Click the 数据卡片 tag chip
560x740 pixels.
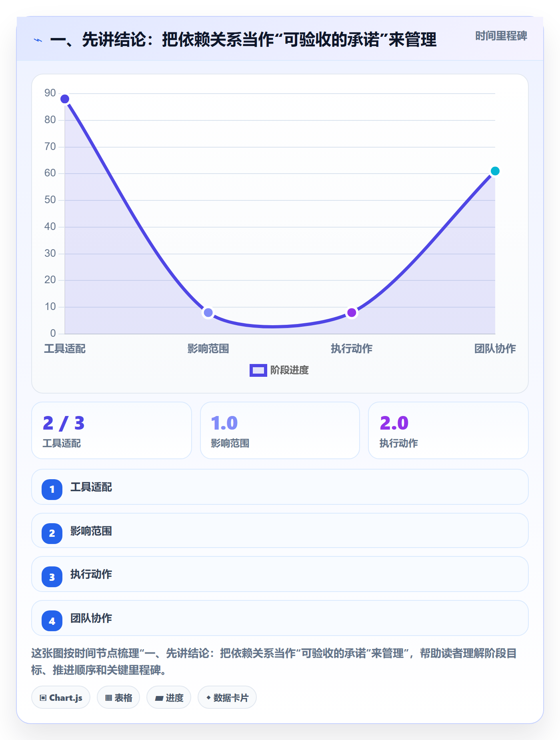[x=227, y=698]
